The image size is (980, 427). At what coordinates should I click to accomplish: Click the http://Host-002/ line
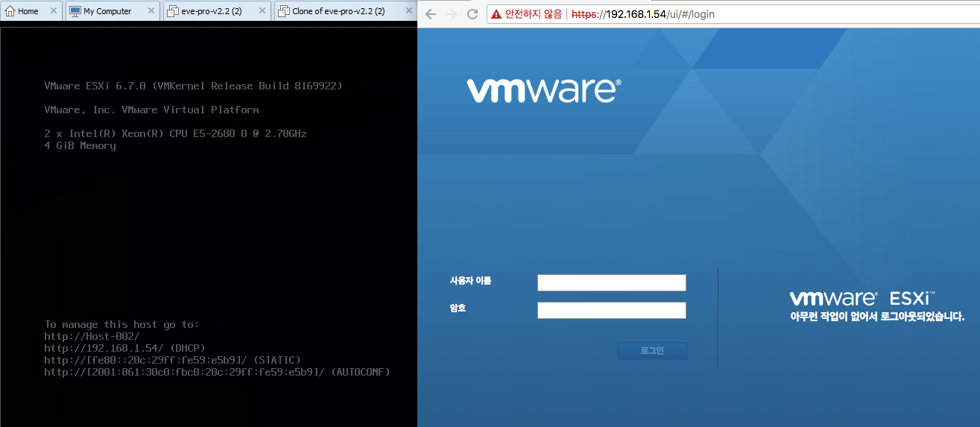pos(92,336)
